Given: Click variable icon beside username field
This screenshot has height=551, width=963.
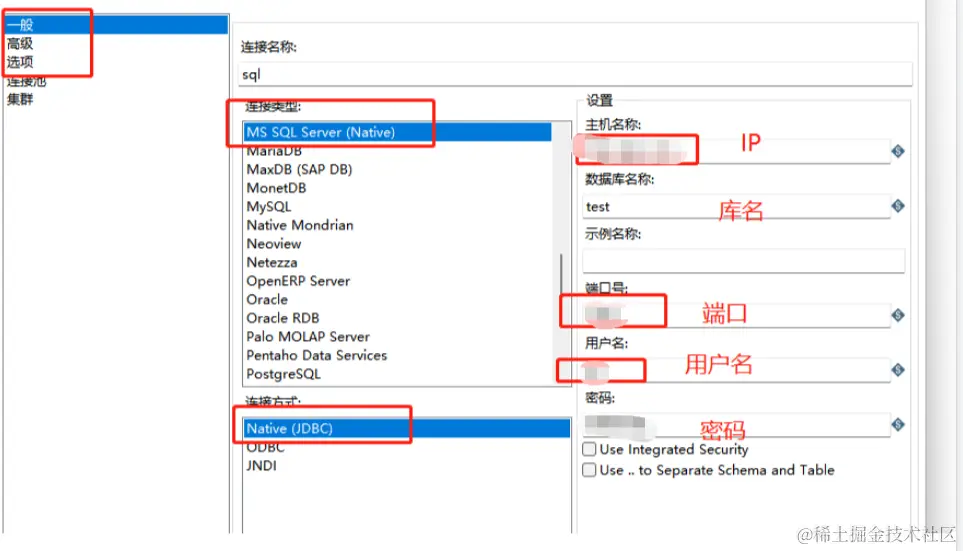Looking at the screenshot, I should 898,370.
